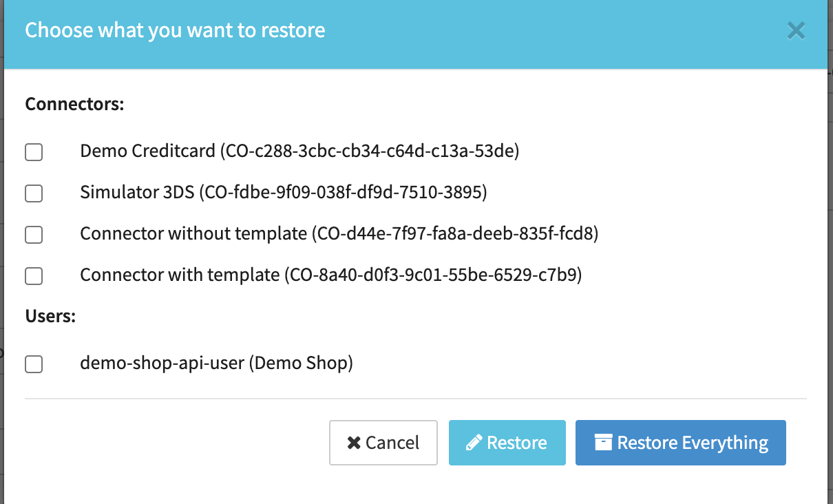Screen dimensions: 833x504
Task: Check the Connector without template checkbox
Action: pos(34,235)
